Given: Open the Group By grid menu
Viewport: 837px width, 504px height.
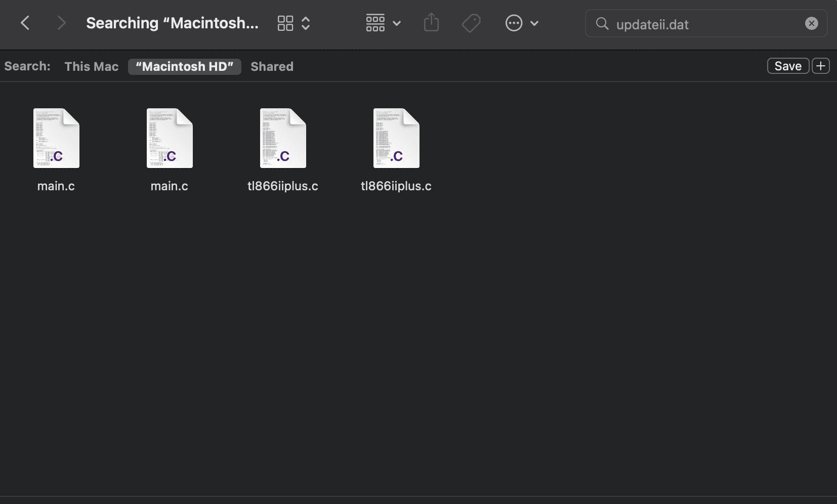Looking at the screenshot, I should point(383,23).
